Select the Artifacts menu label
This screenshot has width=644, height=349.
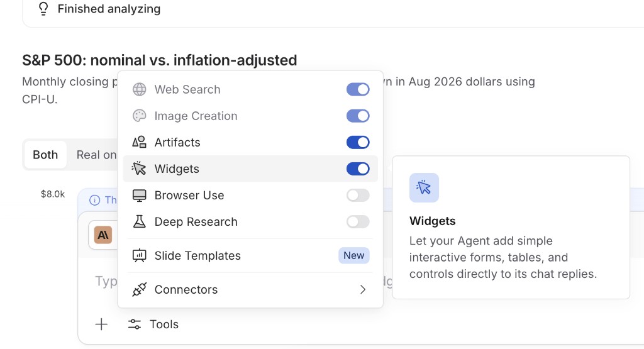point(177,143)
